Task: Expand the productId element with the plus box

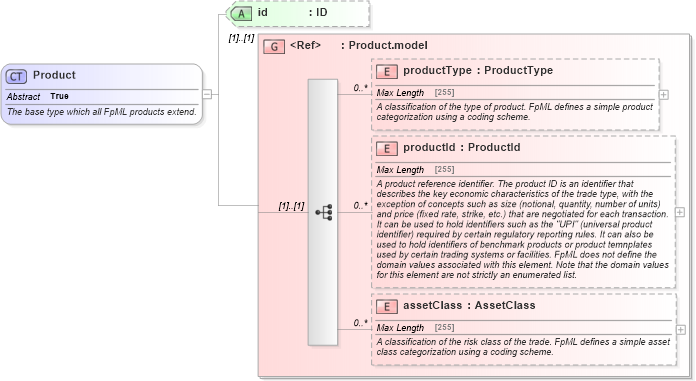Action: point(680,212)
